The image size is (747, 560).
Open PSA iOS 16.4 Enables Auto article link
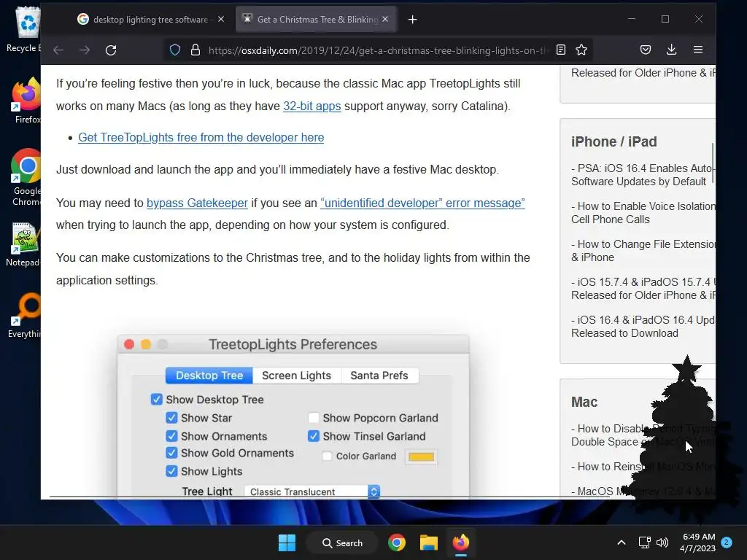643,175
